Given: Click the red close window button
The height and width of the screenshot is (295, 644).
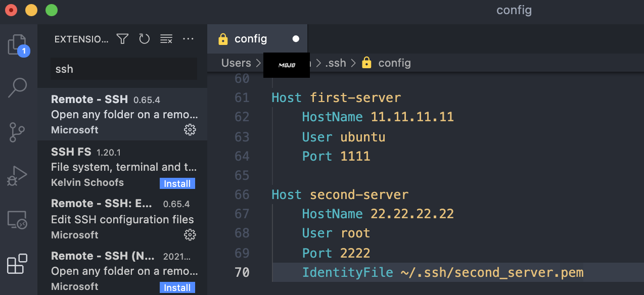Looking at the screenshot, I should coord(10,10).
